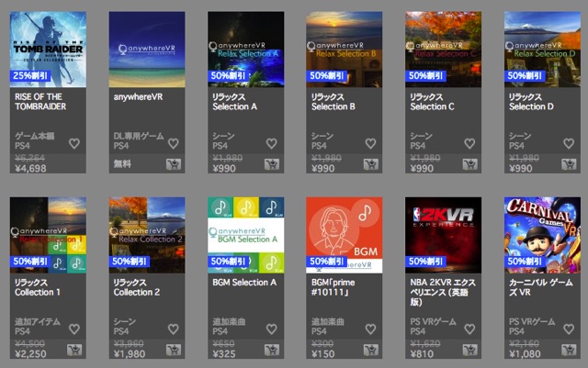Viewport: 588px width, 368px height.
Task: Open Relax Selection D Mt. Fuji thumbnail
Action: pyautogui.click(x=542, y=50)
